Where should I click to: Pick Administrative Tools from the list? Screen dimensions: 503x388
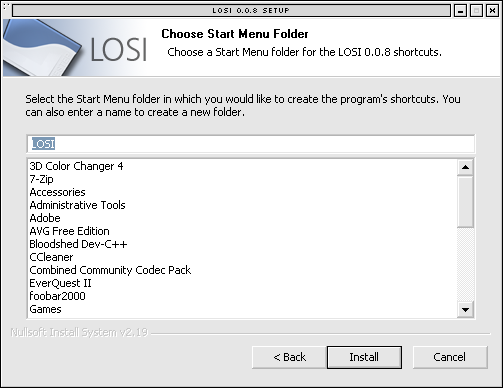(77, 205)
